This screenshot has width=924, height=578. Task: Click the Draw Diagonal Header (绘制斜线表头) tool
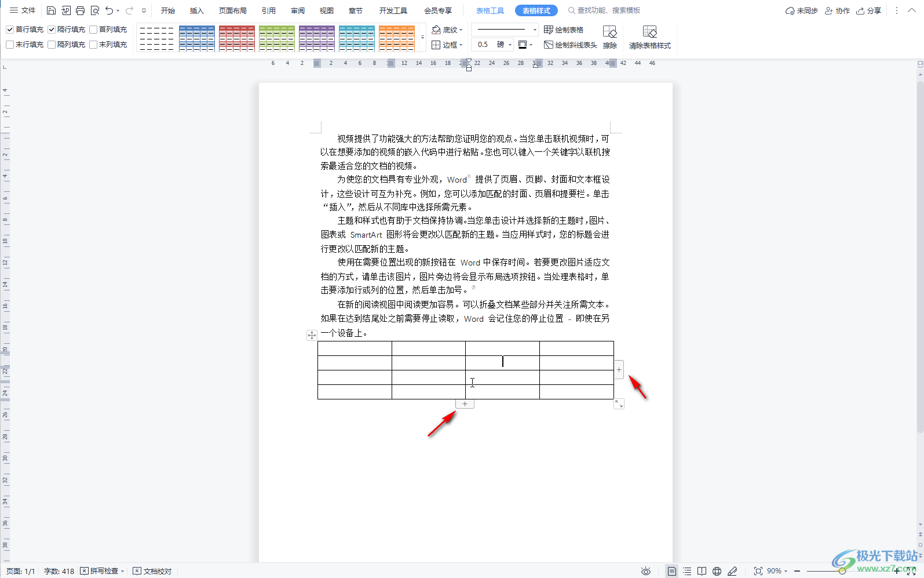(x=571, y=45)
